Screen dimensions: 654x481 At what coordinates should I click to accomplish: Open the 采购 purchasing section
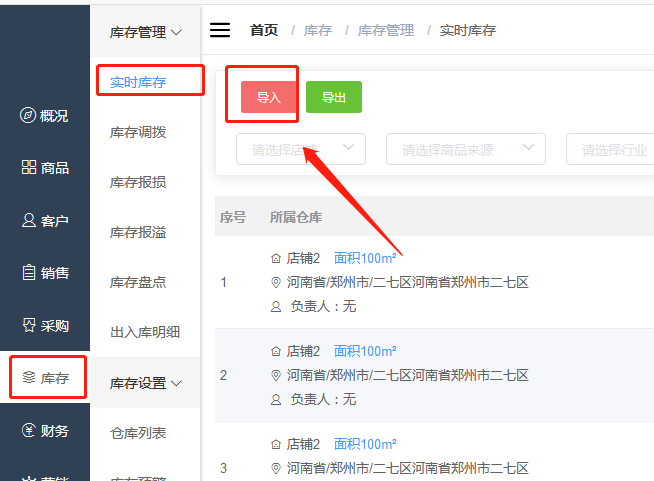coord(45,325)
